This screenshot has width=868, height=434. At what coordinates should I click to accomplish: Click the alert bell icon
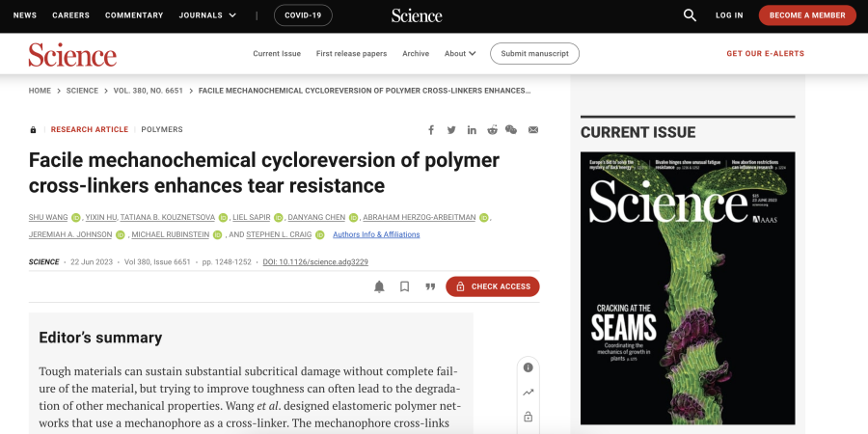tap(379, 286)
